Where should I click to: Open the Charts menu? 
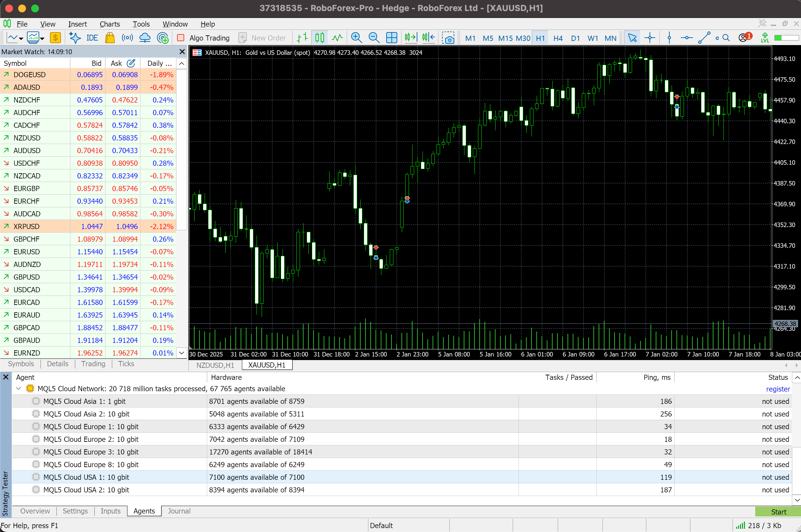[110, 24]
